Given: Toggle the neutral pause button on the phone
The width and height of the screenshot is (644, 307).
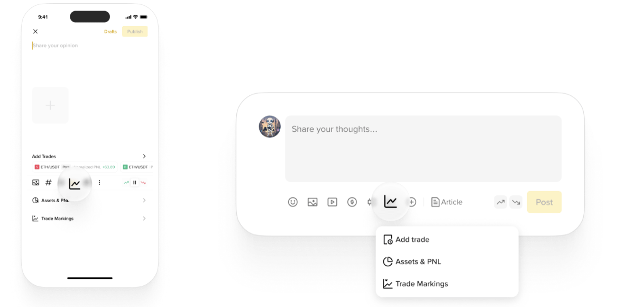Looking at the screenshot, I should click(x=135, y=183).
